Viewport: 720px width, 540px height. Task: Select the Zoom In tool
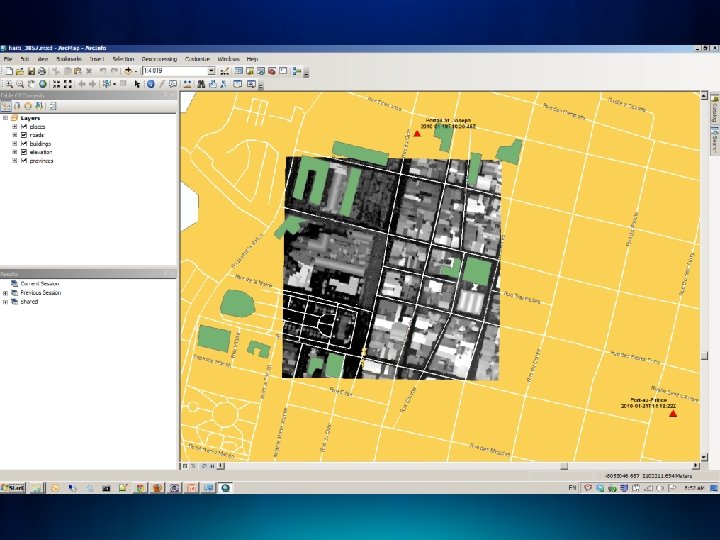tap(9, 84)
